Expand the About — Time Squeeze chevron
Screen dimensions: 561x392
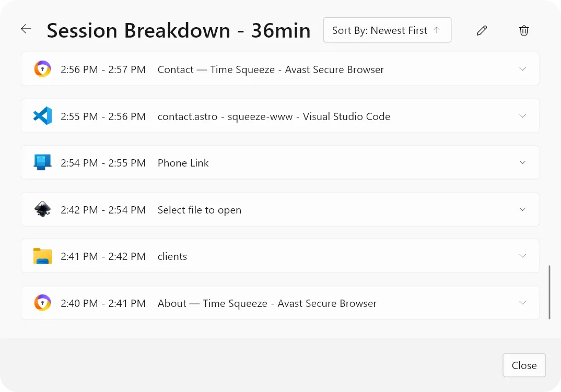coord(522,303)
